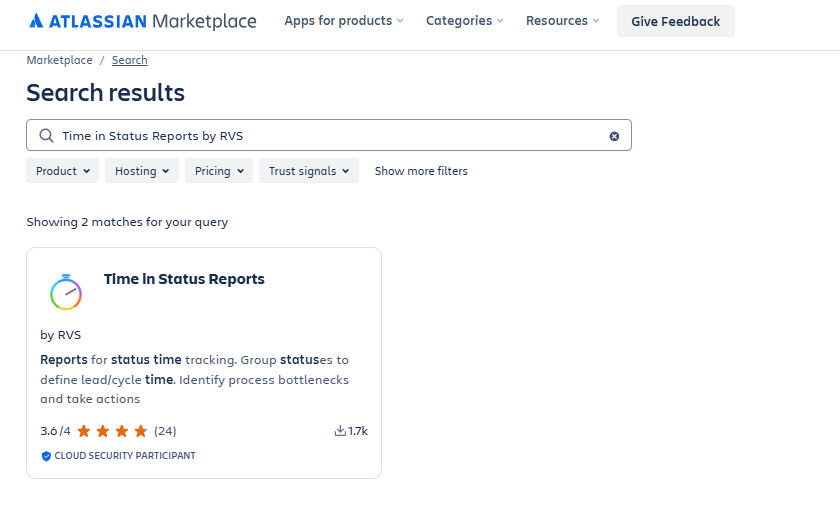Open the Resources menu

pos(562,21)
